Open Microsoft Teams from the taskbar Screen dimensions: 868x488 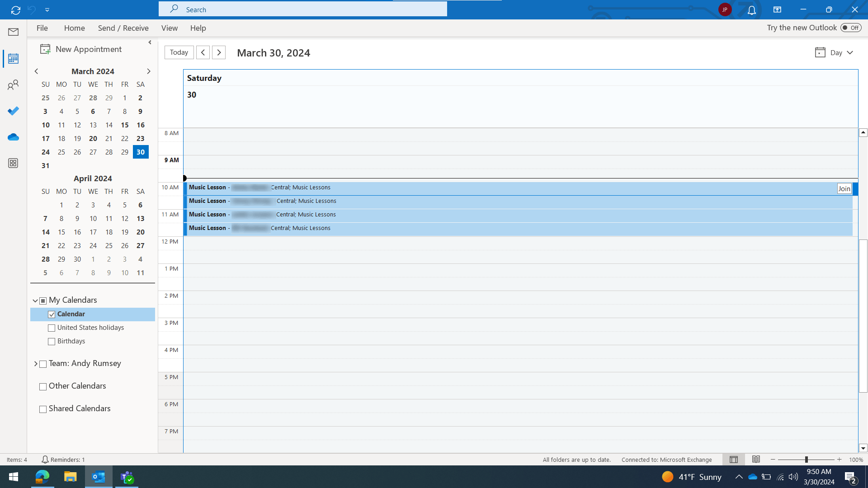click(x=127, y=477)
